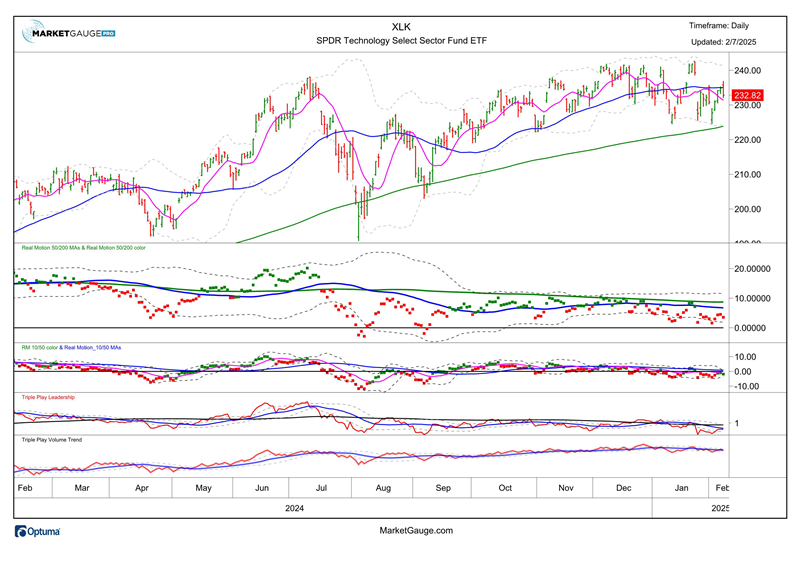Image resolution: width=800 pixels, height=566 pixels.
Task: Select the Nov month on the time axis
Action: point(565,487)
